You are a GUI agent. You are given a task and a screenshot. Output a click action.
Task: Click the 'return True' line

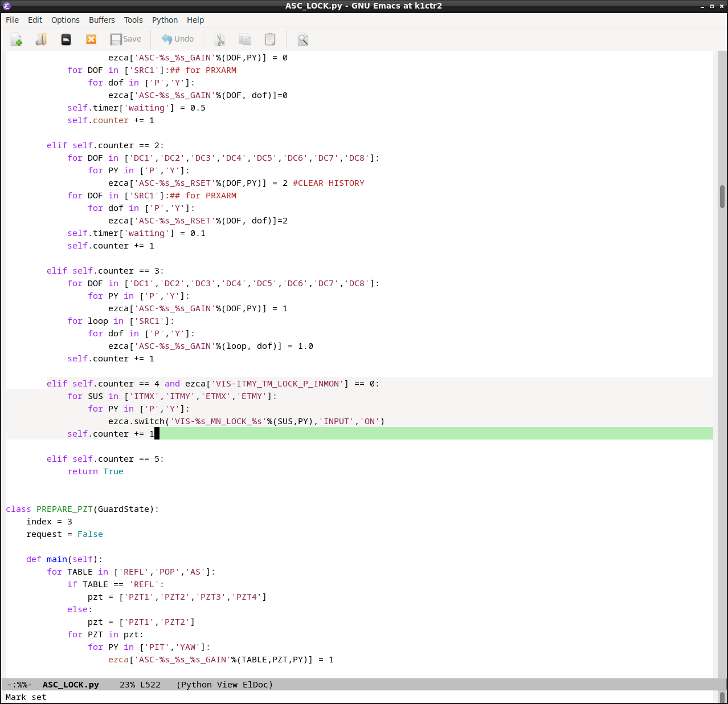pos(95,471)
